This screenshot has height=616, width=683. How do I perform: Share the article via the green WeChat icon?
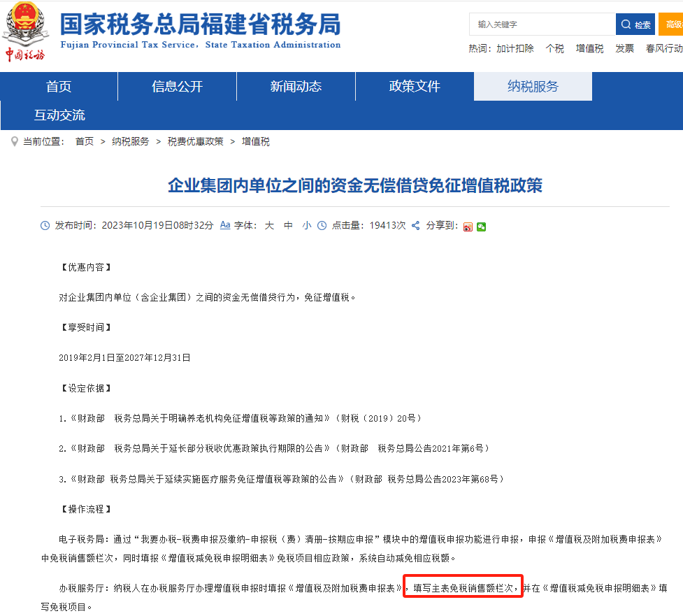(480, 227)
